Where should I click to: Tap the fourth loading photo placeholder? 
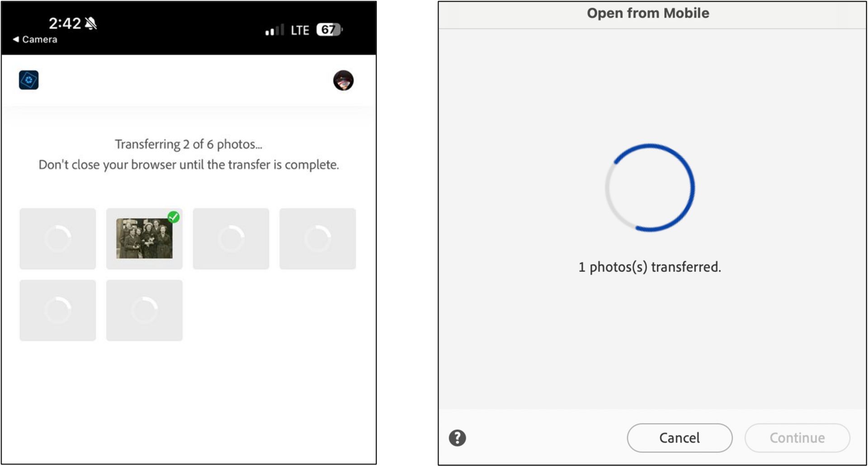click(318, 239)
